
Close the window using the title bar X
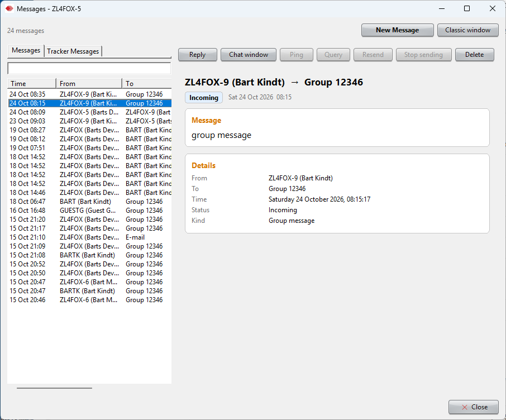[x=493, y=9]
